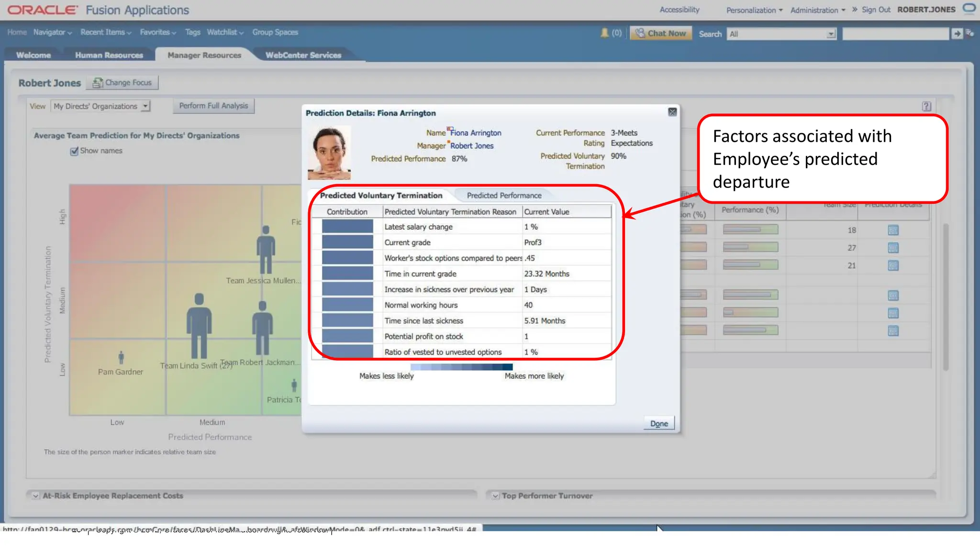Open the Navigator menu

tap(53, 33)
